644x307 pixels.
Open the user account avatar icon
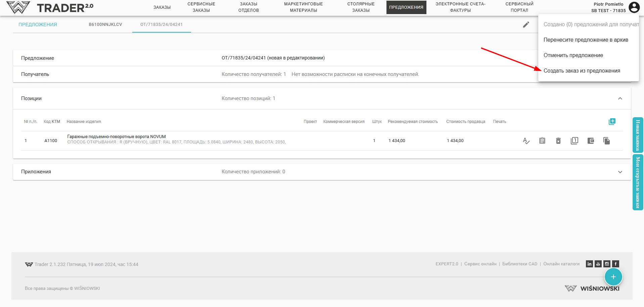coord(634,7)
